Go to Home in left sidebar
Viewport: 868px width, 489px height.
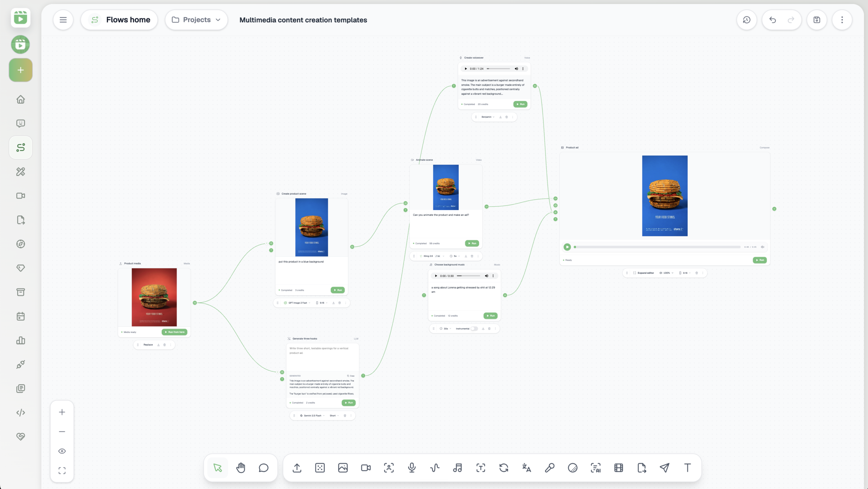tap(21, 99)
